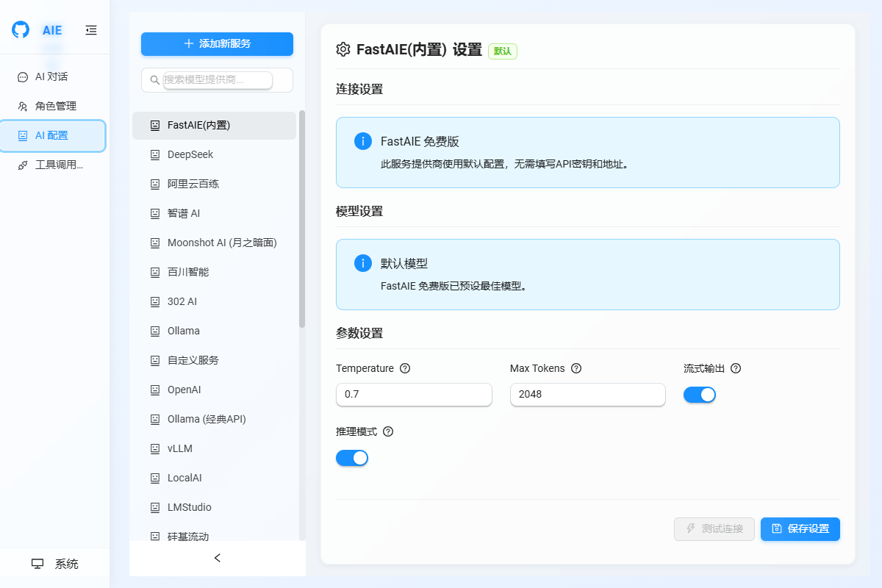
Task: Click info icon in FastAIE 免费版 notice
Action: click(x=362, y=141)
